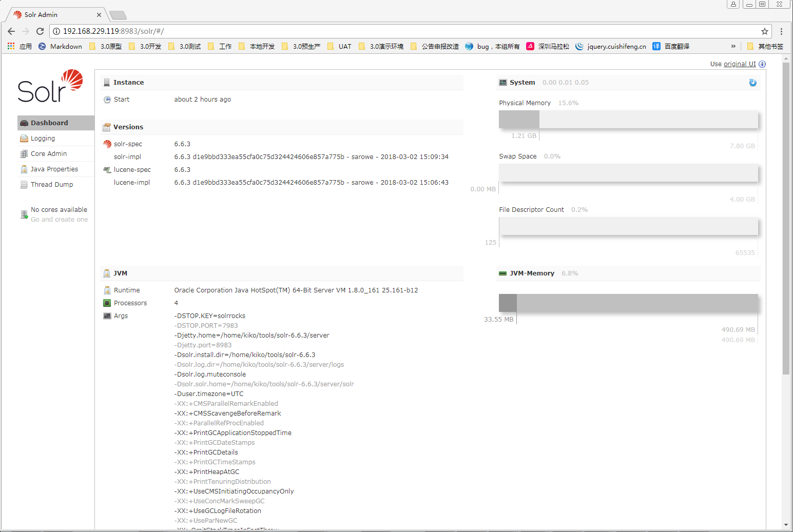The width and height of the screenshot is (793, 532).
Task: Click the Swap Space usage bar
Action: 628,173
